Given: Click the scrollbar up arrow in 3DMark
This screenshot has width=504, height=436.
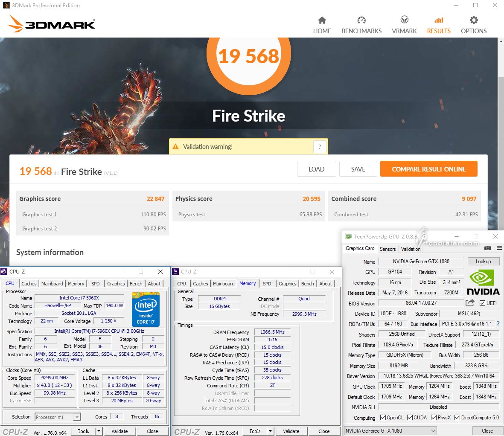Looking at the screenshot, I should pos(501,41).
